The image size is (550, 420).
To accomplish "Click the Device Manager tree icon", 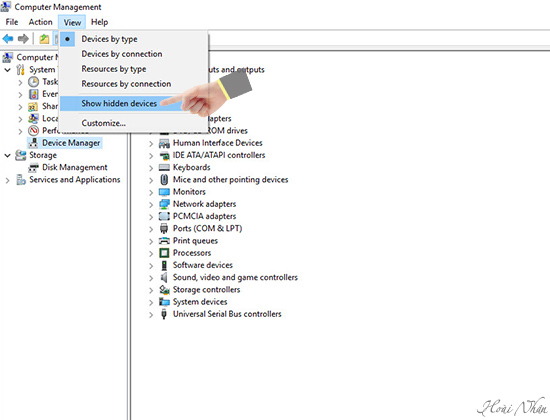I will pos(33,143).
